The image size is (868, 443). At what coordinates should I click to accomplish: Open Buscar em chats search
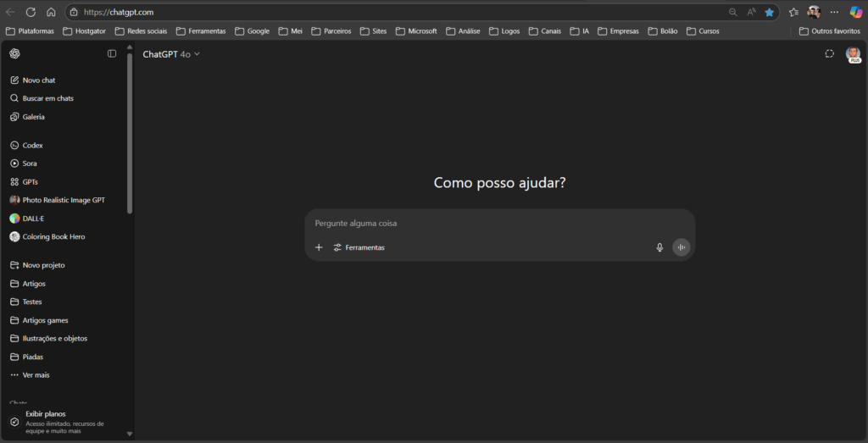[42, 98]
